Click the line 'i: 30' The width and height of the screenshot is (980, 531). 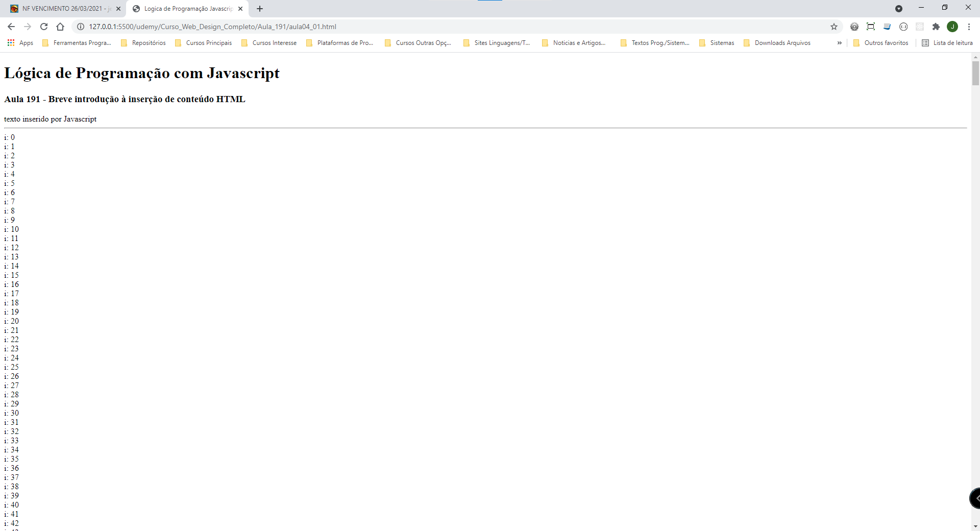click(x=11, y=413)
